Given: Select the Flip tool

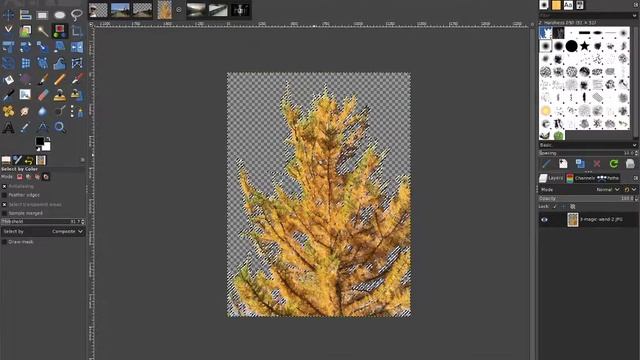Looking at the screenshot, I should 77,47.
